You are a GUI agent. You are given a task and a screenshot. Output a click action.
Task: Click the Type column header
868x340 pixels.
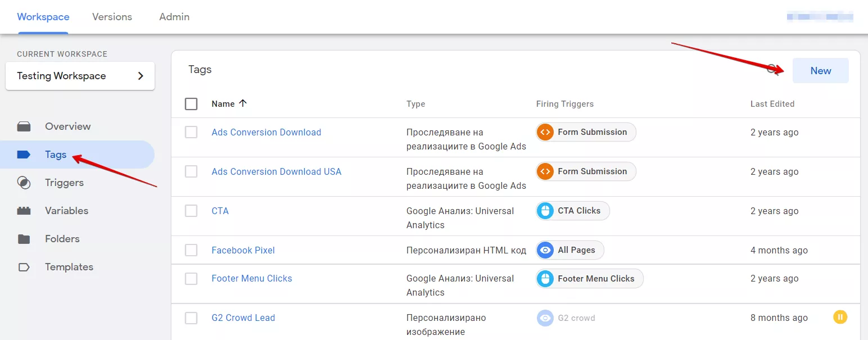click(x=416, y=104)
